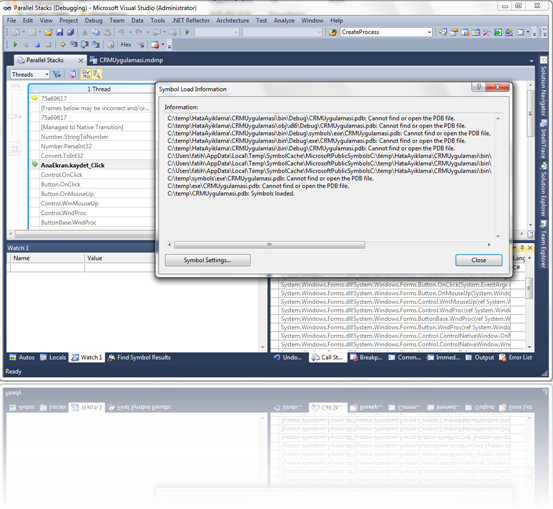Open the .NET Reflector menu

tap(190, 20)
